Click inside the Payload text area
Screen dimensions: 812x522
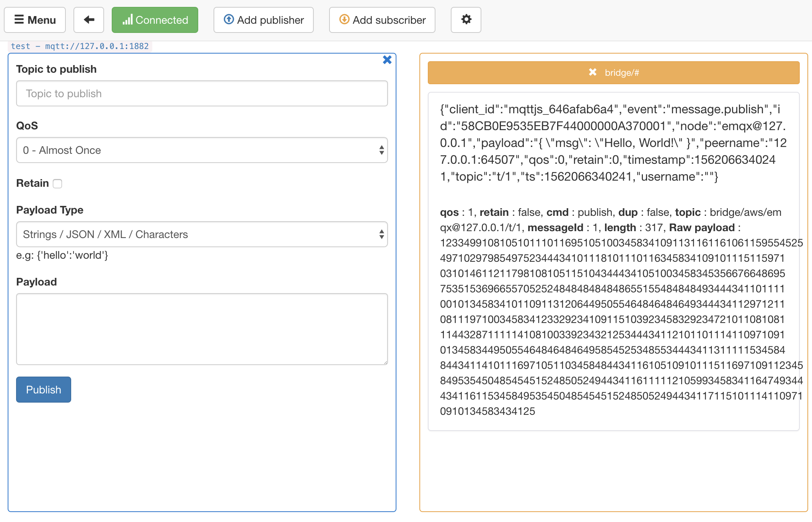point(202,329)
